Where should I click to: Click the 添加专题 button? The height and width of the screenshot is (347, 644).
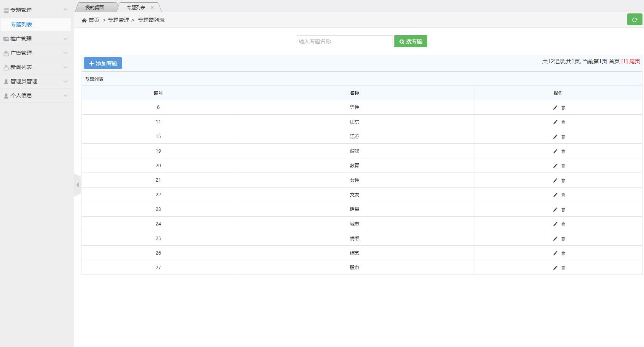pyautogui.click(x=103, y=63)
